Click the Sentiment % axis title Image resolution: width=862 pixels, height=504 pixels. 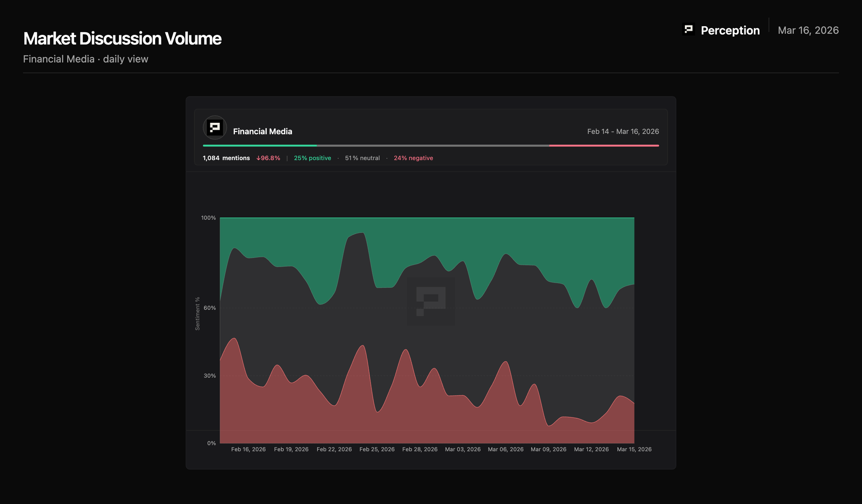coord(197,314)
